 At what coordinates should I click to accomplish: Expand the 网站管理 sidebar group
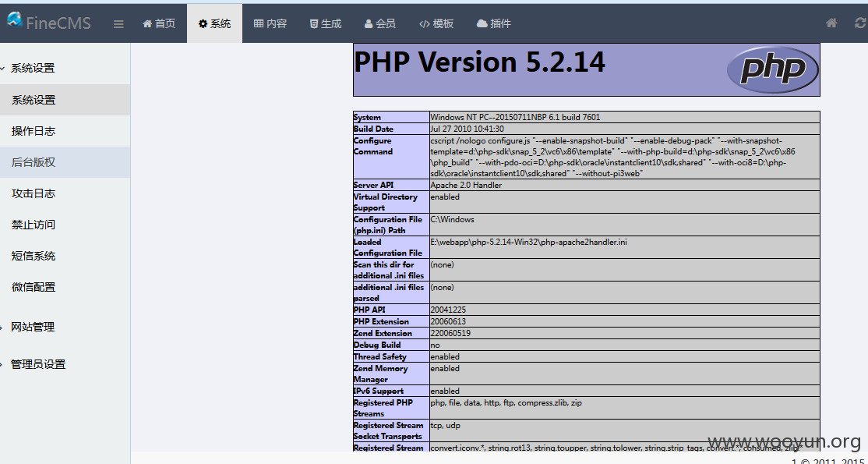[33, 327]
